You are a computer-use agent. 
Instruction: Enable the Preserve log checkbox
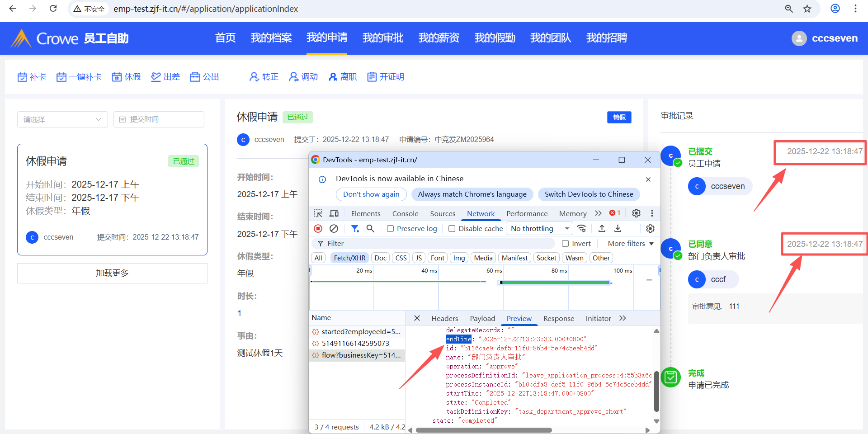click(x=391, y=229)
